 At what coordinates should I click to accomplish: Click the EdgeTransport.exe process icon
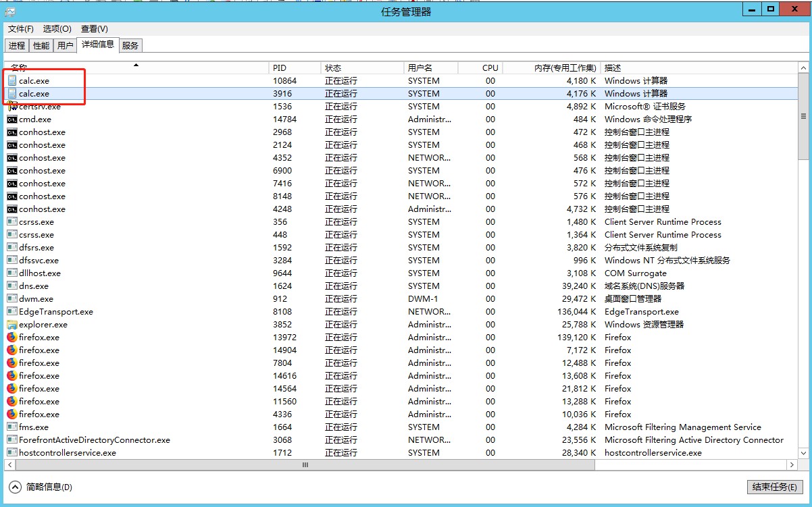coord(12,311)
